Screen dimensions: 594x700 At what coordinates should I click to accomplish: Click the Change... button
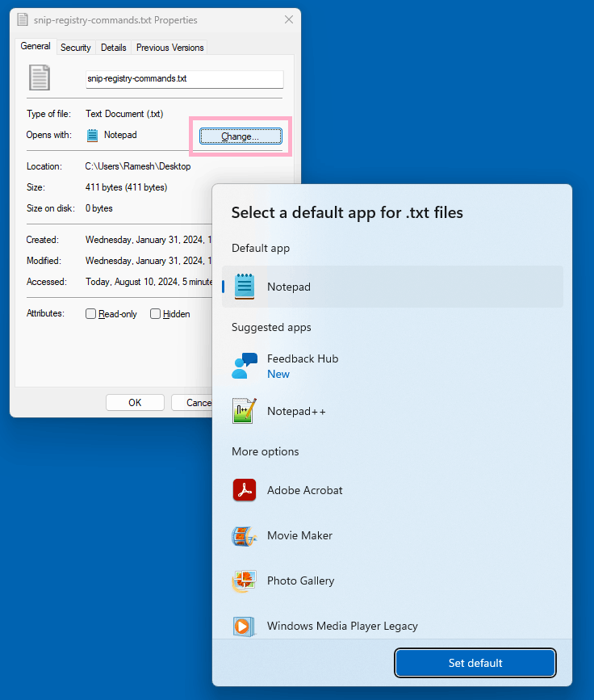(241, 136)
